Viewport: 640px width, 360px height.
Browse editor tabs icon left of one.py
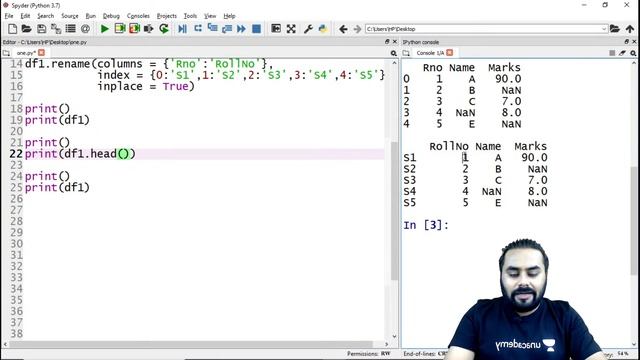click(6, 53)
